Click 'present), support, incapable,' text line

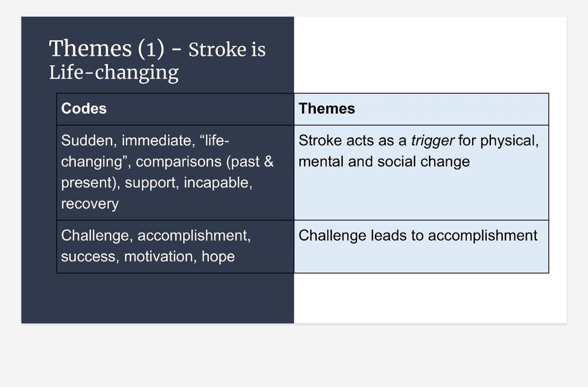point(157,183)
